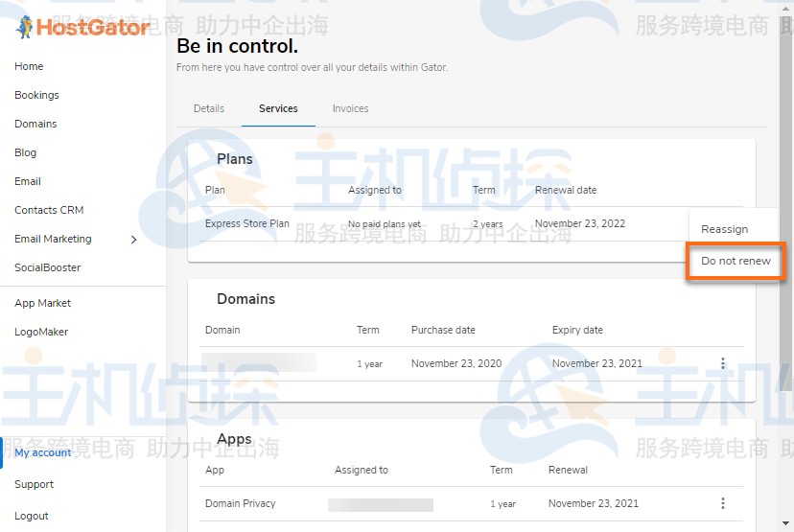Click the '1 year' term for Domain Privacy

click(x=502, y=503)
